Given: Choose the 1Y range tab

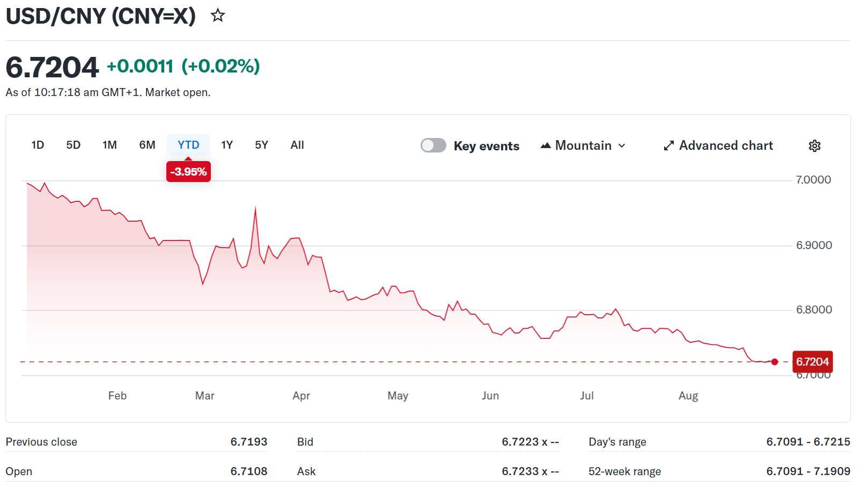Looking at the screenshot, I should (227, 145).
